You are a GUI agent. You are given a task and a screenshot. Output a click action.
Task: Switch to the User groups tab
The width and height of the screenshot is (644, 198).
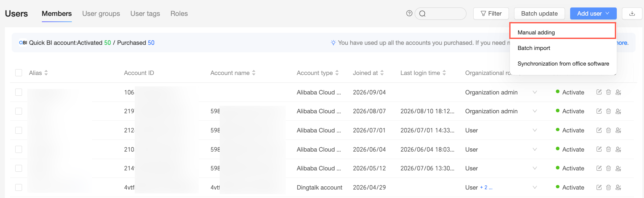point(101,14)
